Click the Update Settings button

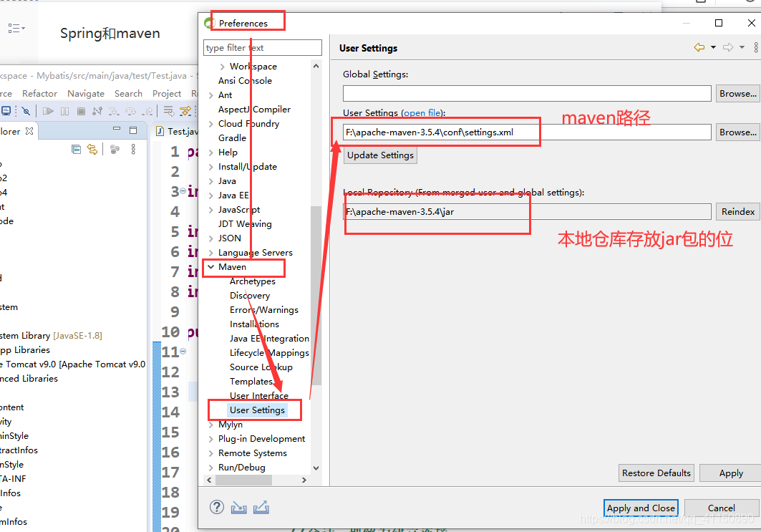pyautogui.click(x=381, y=155)
